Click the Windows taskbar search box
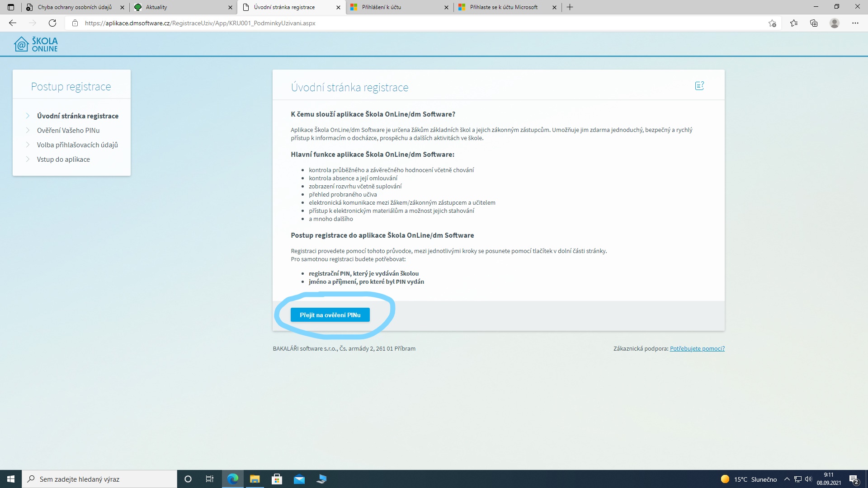This screenshot has height=488, width=868. (99, 479)
